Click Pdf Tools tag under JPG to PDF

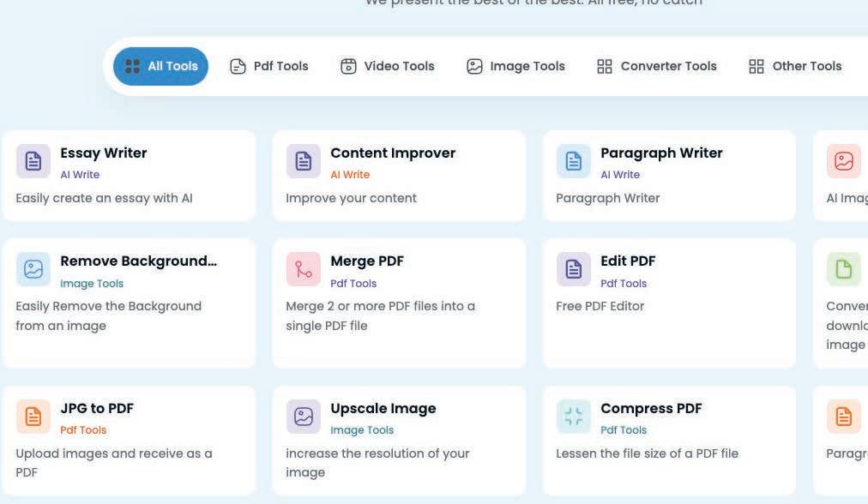(83, 430)
